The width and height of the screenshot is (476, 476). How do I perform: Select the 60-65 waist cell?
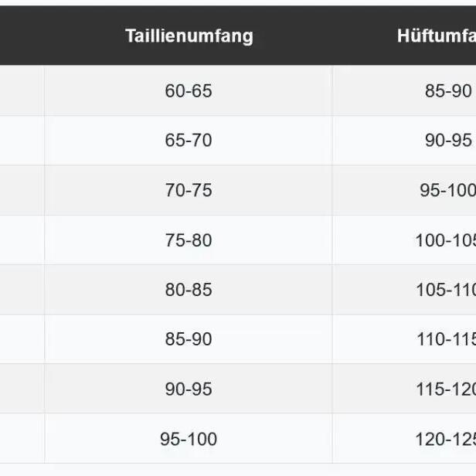point(189,90)
